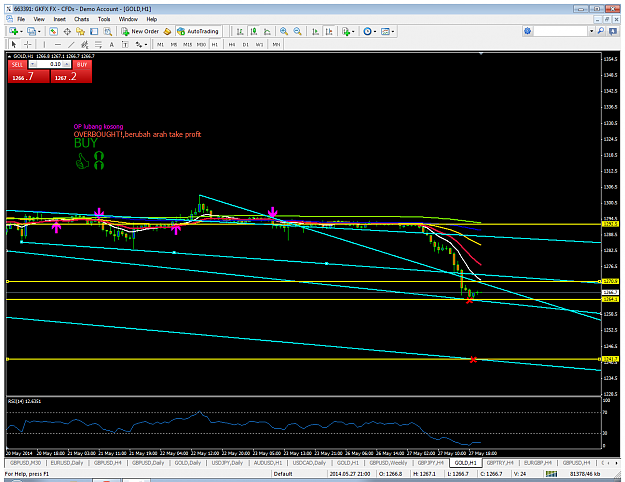Image resolution: width=625 pixels, height=482 pixels.
Task: Open the File menu
Action: (21, 19)
